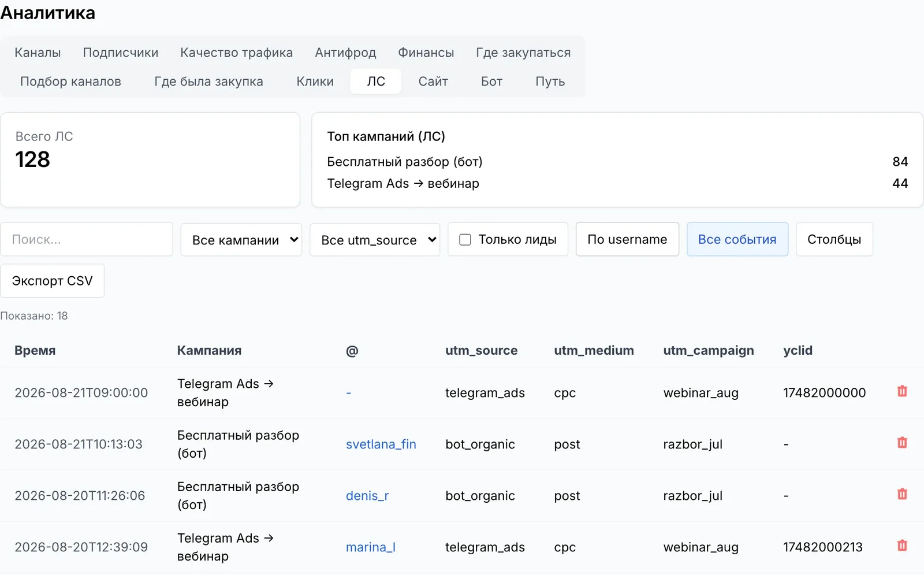Follow the marina_l username link
Viewport: 924px width, 575px height.
tap(371, 547)
